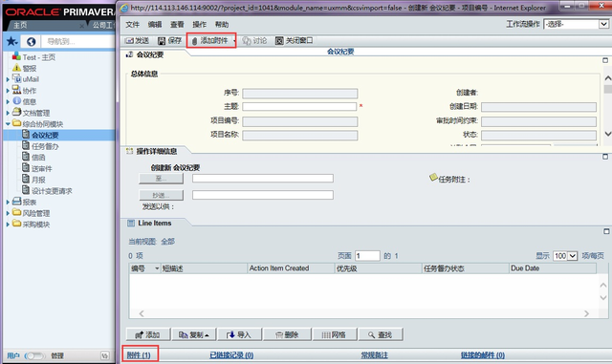Switch to the 主页 tab
Screen dimensions: 612x364
(20, 26)
